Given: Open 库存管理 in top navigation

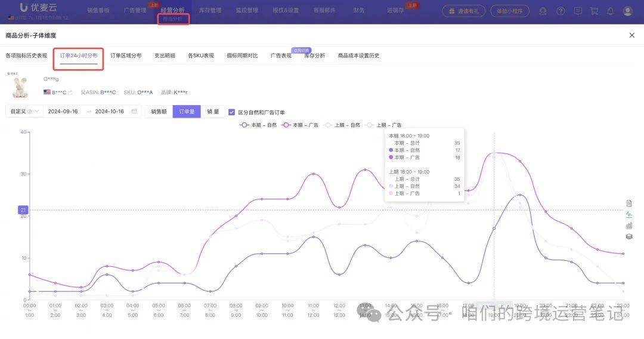Looking at the screenshot, I should click(x=210, y=10).
